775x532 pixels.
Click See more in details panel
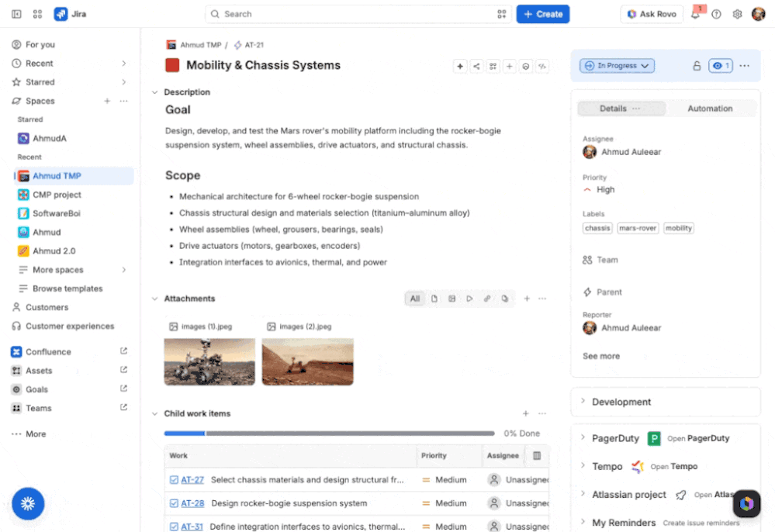[601, 356]
